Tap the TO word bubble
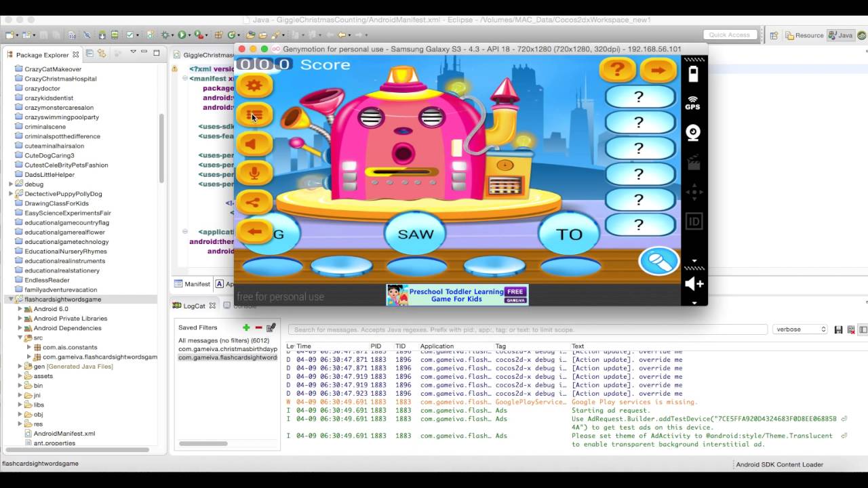 [x=569, y=235]
